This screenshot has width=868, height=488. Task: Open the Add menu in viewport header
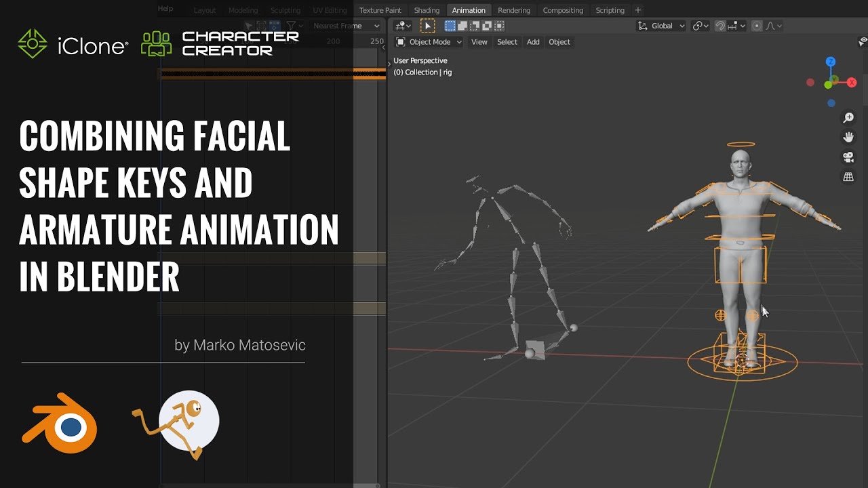(x=533, y=42)
